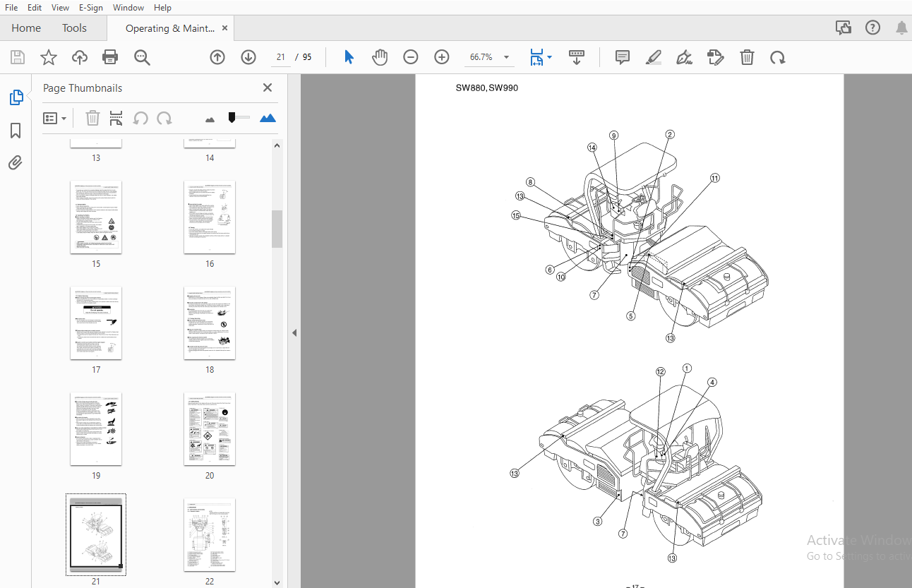The height and width of the screenshot is (588, 912).
Task: Open the notifications bell
Action: coord(901,28)
